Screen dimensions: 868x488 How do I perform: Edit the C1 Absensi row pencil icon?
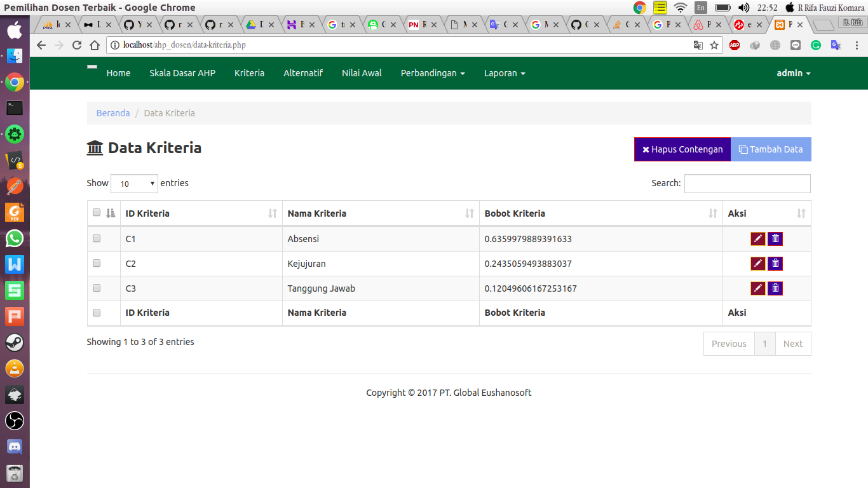click(x=758, y=239)
